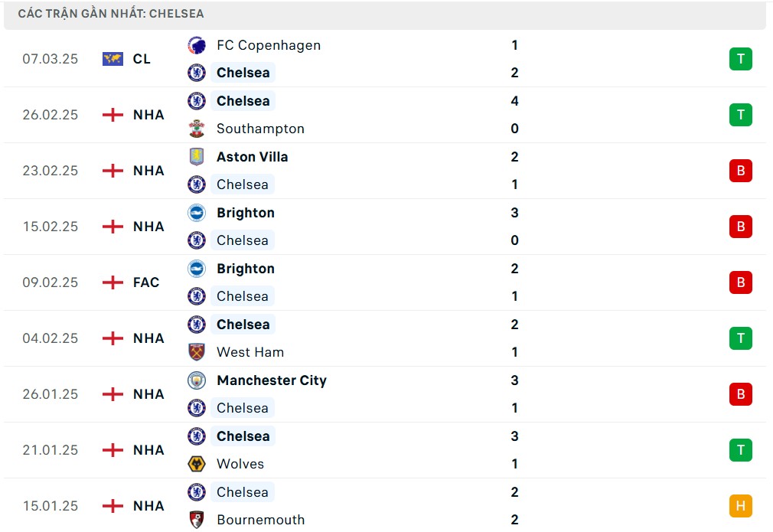The height and width of the screenshot is (532, 773).
Task: Click the Wolves club crest
Action: [x=197, y=464]
